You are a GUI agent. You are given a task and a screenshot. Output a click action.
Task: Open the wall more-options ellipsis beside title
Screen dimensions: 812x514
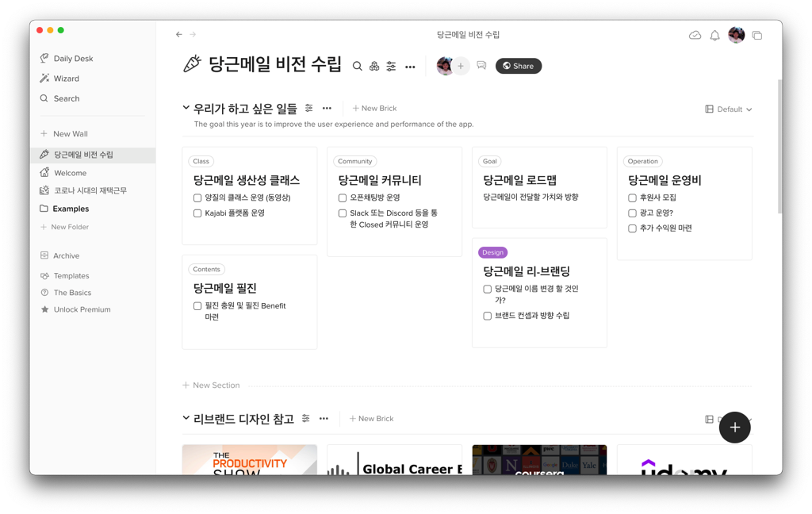(410, 67)
